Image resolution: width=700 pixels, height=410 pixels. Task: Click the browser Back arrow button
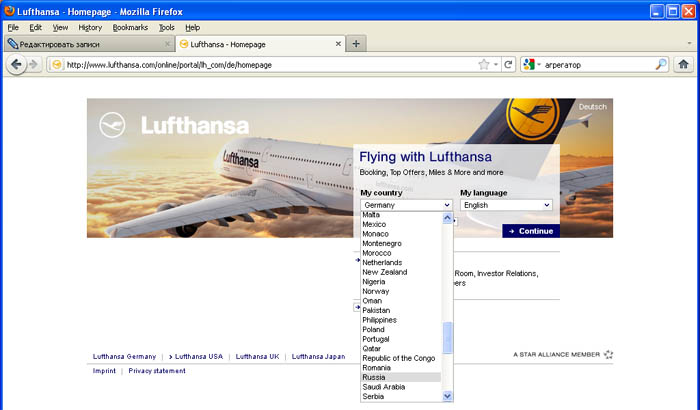point(16,65)
